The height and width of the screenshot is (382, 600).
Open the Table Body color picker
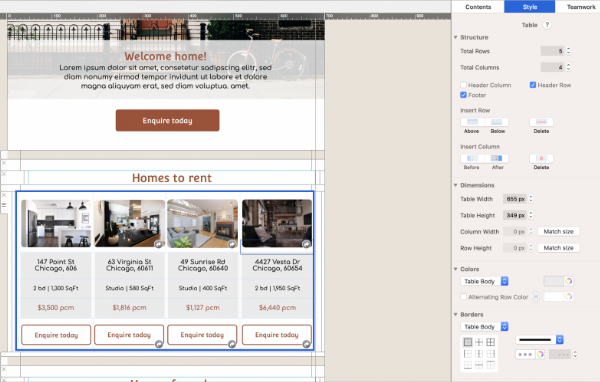(568, 281)
